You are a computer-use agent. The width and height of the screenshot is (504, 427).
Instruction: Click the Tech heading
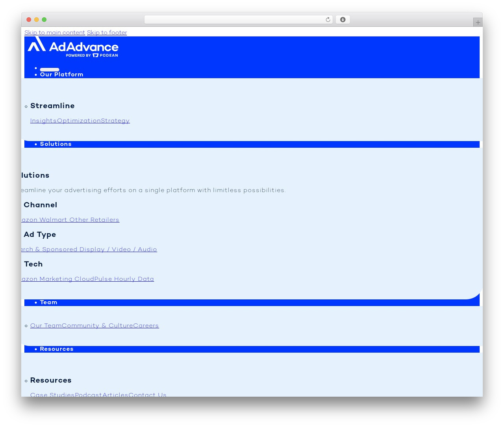[x=33, y=264]
